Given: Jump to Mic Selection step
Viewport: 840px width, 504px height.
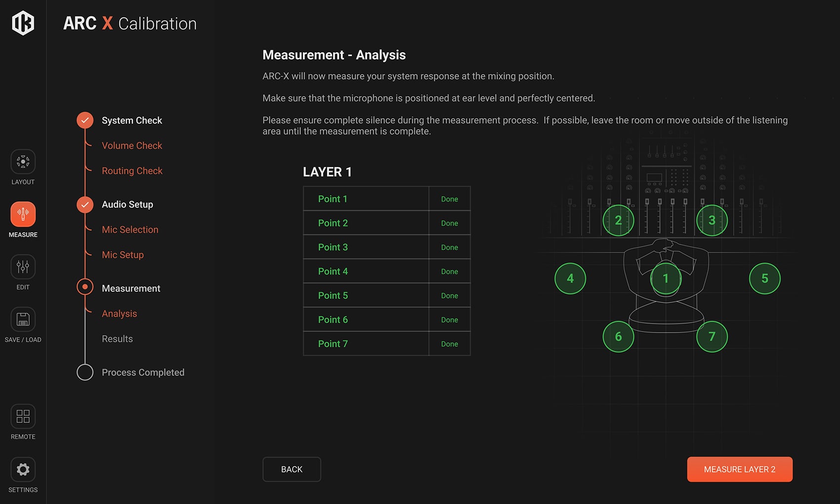Looking at the screenshot, I should coord(130,230).
